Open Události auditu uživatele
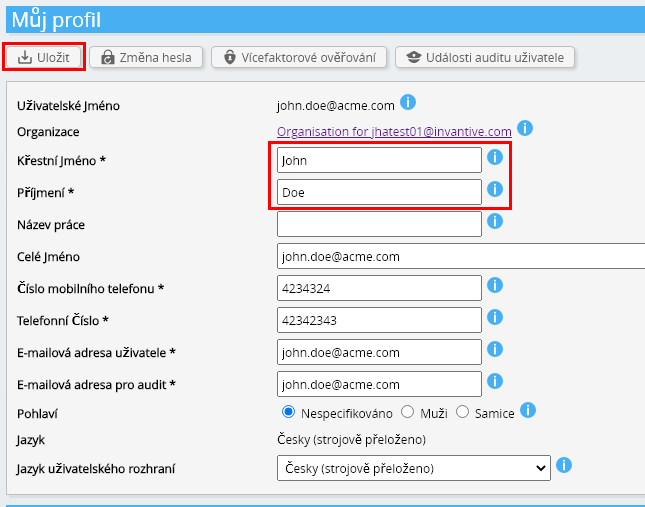Viewport: 645px width, 507px height. coord(485,57)
